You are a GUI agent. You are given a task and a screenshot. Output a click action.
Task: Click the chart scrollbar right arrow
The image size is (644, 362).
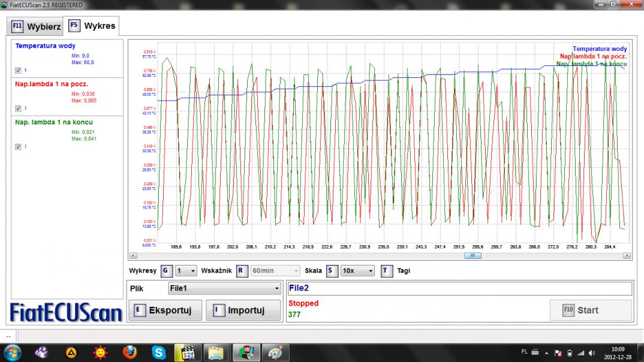(627, 256)
